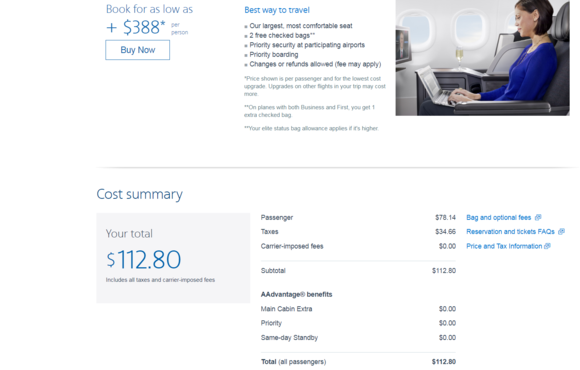This screenshot has width=580, height=370.
Task: Click the AAdvantage benefits heading
Action: pos(296,295)
